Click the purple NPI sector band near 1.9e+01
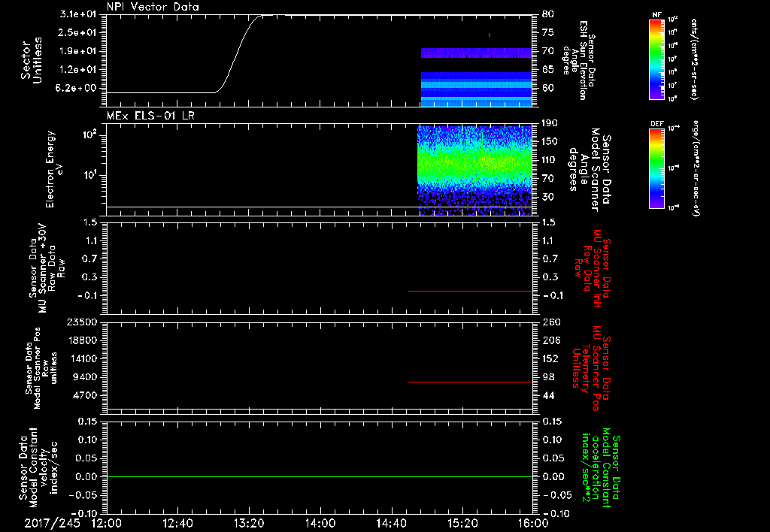The width and height of the screenshot is (770, 532). click(476, 53)
